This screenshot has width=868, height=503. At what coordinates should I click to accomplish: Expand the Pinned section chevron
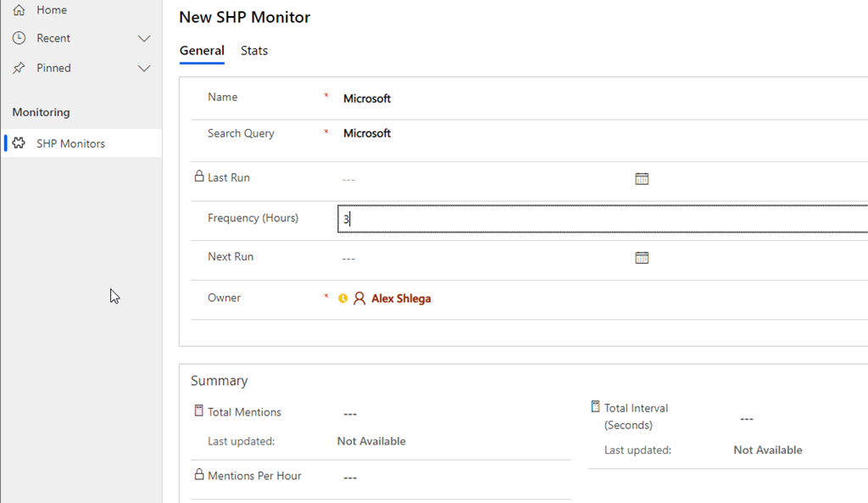144,69
